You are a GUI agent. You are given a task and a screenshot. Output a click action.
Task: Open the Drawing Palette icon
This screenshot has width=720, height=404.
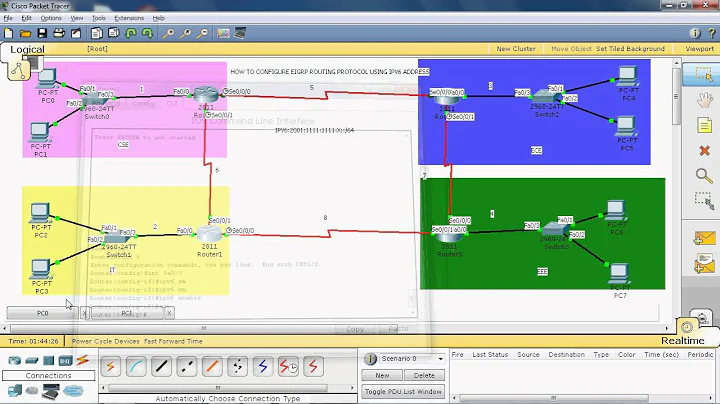(x=224, y=33)
